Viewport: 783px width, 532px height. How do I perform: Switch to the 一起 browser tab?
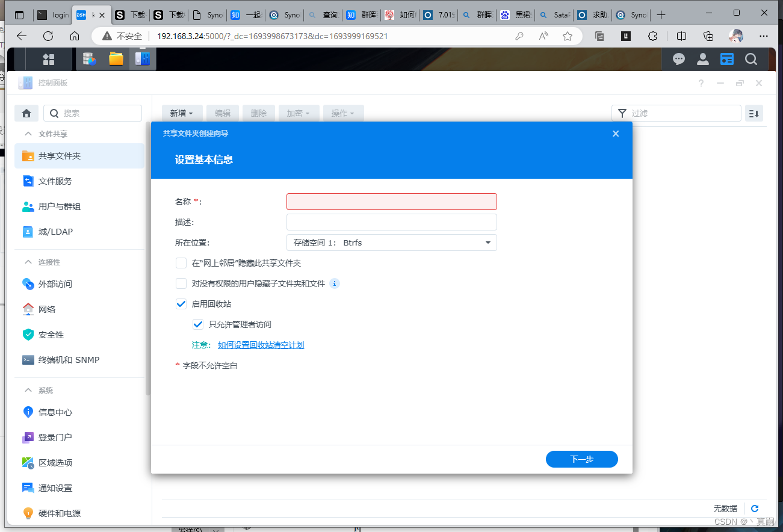pyautogui.click(x=247, y=14)
